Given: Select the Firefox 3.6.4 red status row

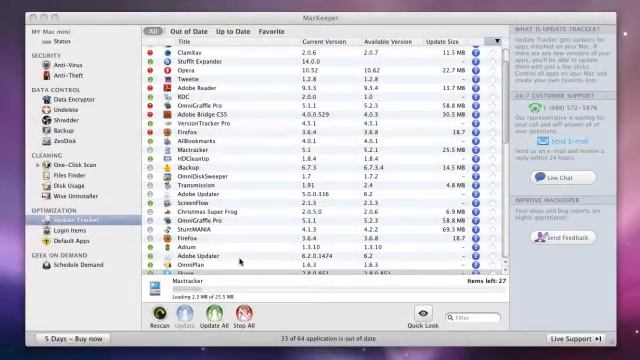Looking at the screenshot, I should click(x=322, y=132).
